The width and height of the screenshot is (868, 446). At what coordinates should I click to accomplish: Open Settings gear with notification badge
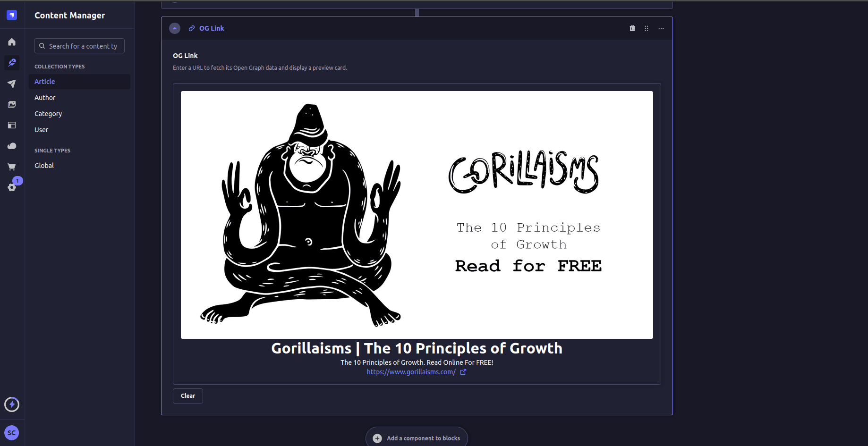pos(12,187)
